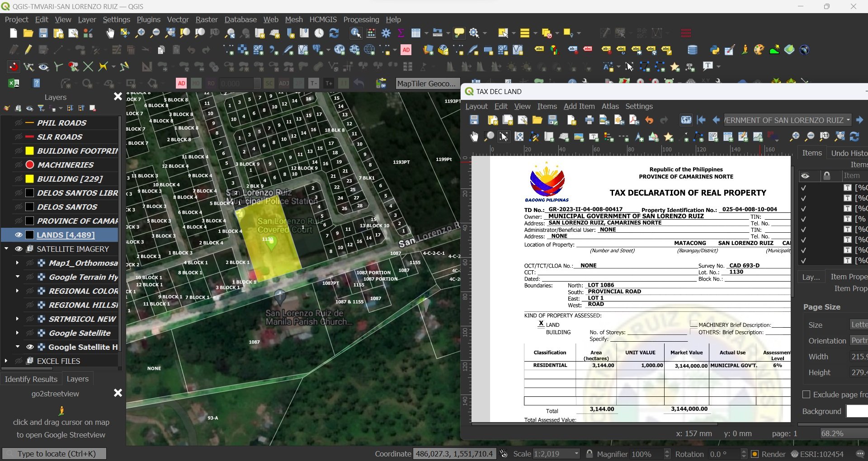868x461 pixels.
Task: Expand the Map1_Orthomosaic layer
Action: [x=17, y=263]
